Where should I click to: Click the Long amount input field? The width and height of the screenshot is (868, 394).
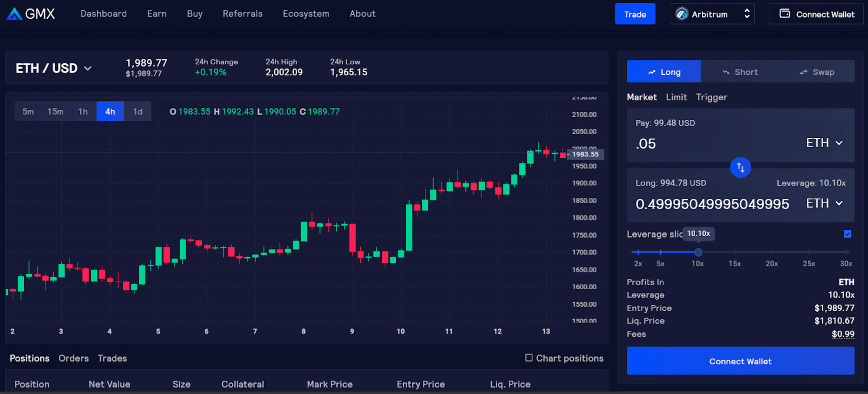pos(713,204)
